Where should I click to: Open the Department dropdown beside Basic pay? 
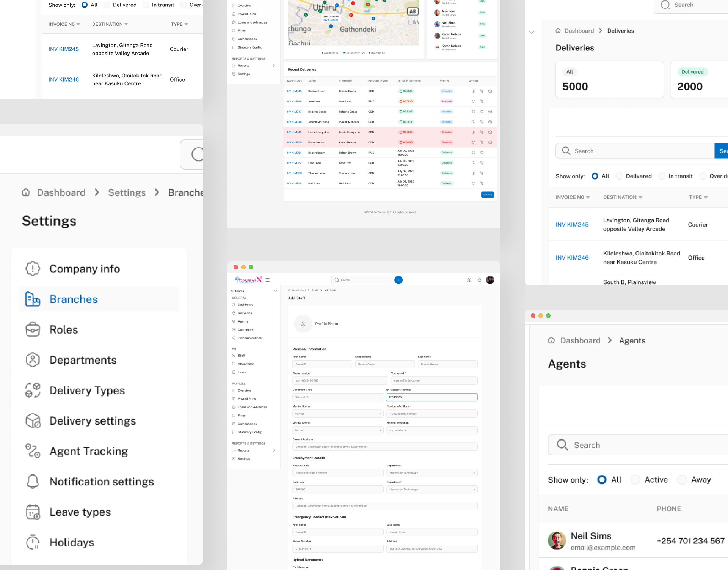[x=432, y=490]
